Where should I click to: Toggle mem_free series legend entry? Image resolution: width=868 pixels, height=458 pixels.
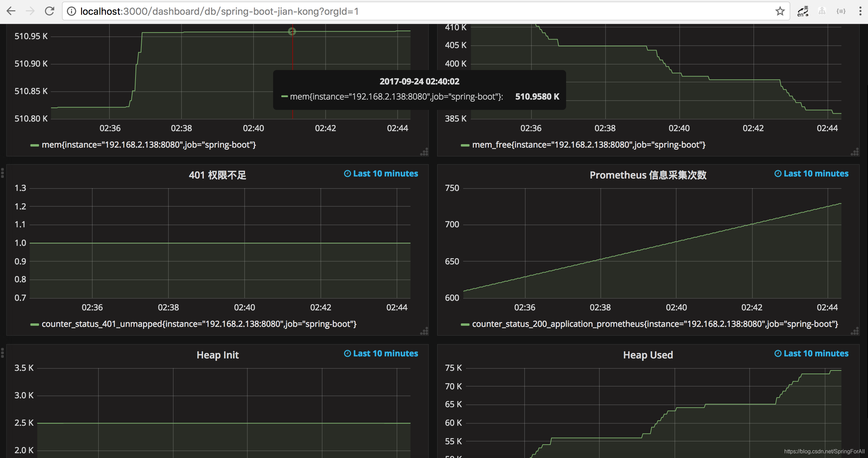[x=588, y=145]
